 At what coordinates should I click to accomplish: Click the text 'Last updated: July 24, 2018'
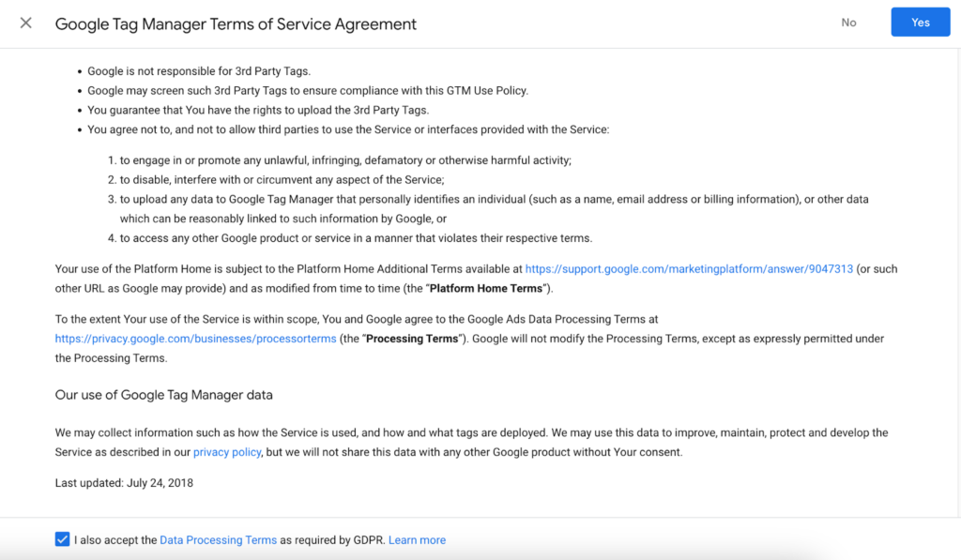(124, 483)
